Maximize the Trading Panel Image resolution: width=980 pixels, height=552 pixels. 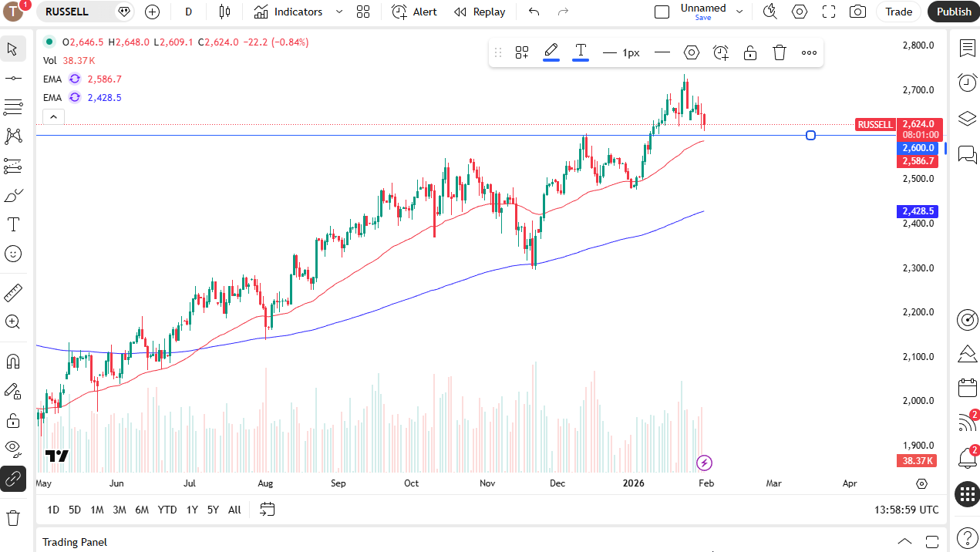click(932, 541)
